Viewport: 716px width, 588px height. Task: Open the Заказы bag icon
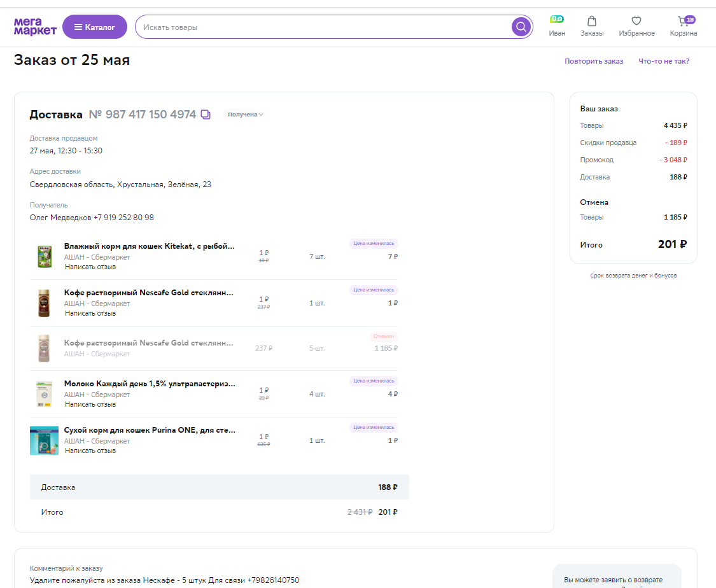(x=592, y=21)
